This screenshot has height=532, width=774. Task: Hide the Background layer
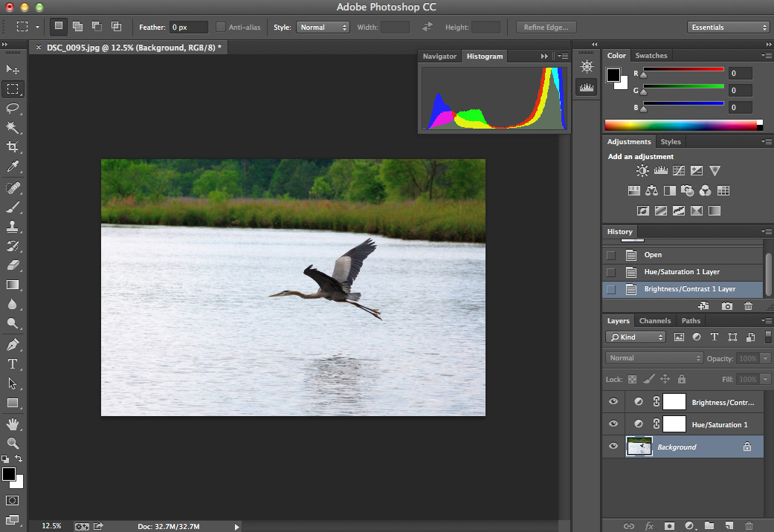[x=613, y=446]
